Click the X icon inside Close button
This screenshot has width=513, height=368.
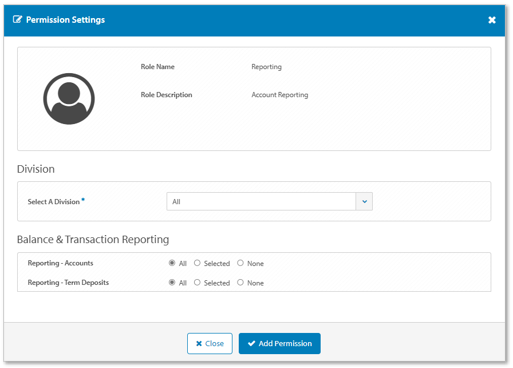point(199,344)
